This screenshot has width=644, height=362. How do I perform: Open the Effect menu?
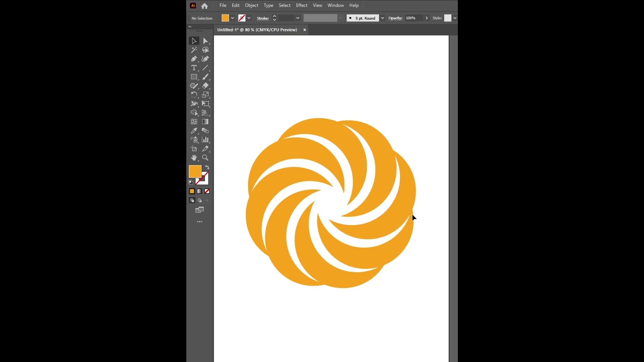302,6
